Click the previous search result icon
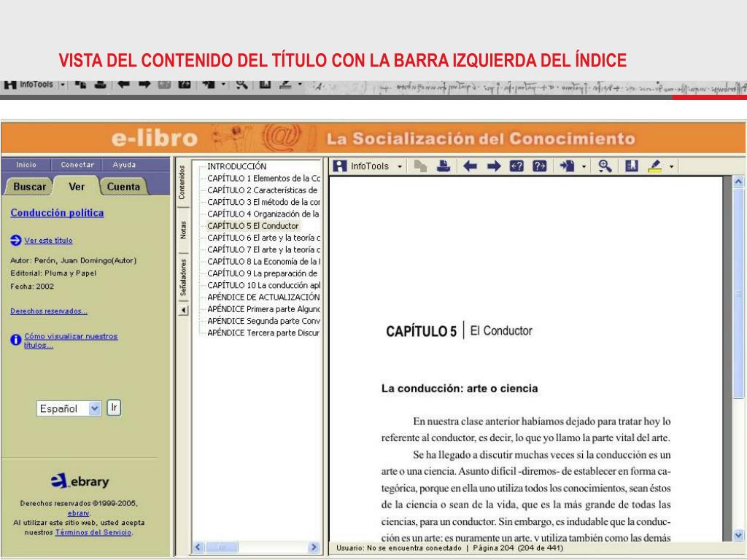 coord(517,166)
